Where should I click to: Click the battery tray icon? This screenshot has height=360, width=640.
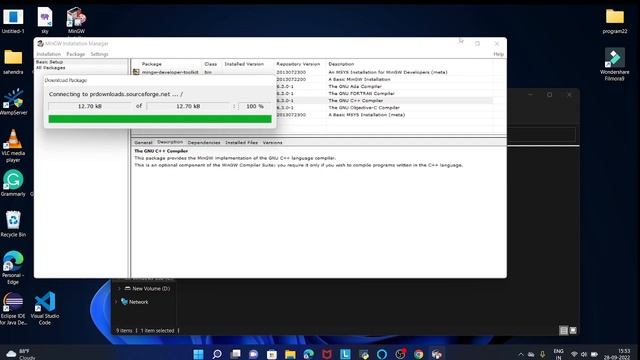[x=594, y=354]
